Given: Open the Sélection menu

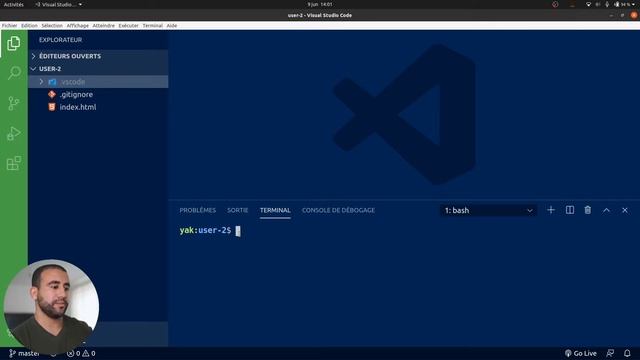Looking at the screenshot, I should pos(52,25).
